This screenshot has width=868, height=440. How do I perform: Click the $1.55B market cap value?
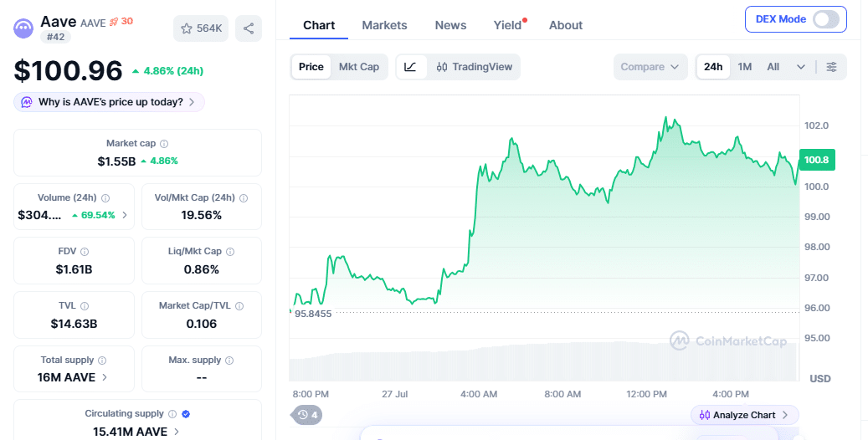(116, 161)
